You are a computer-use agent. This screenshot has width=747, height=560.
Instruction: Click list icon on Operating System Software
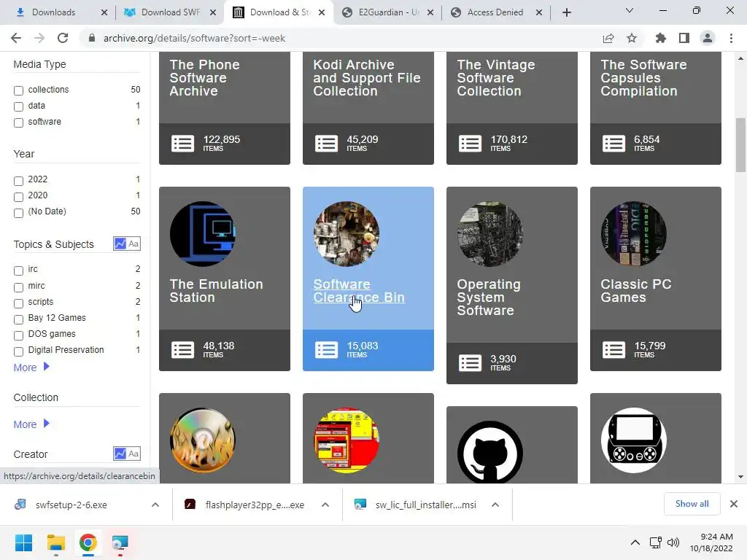[471, 363]
